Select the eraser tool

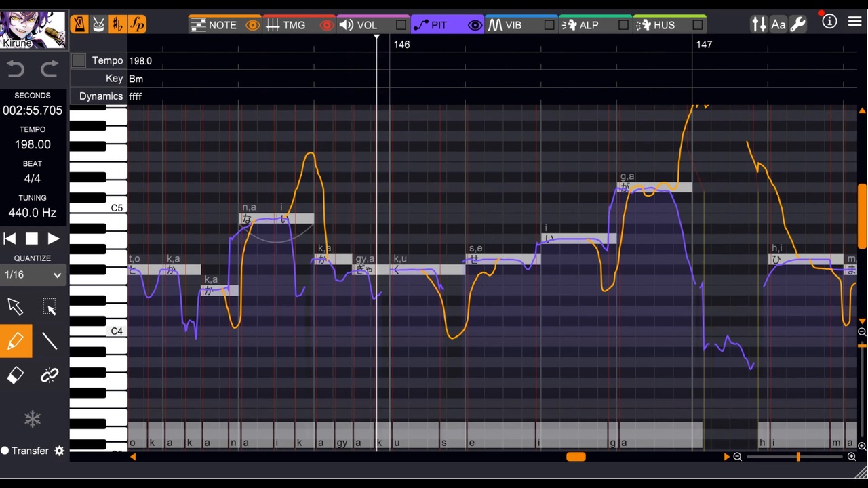[16, 375]
